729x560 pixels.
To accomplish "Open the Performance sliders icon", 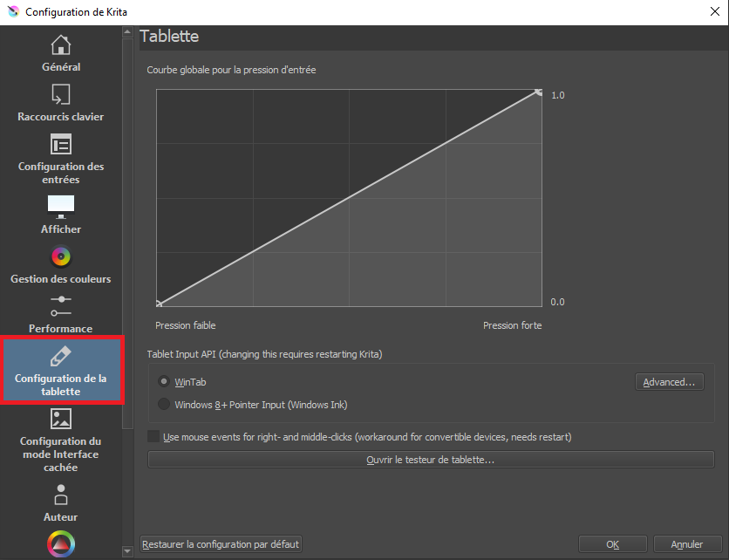I will [x=61, y=306].
